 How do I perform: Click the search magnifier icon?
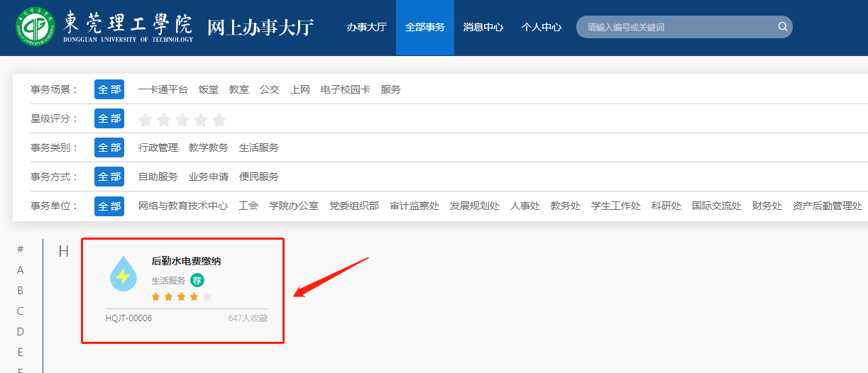coord(783,27)
